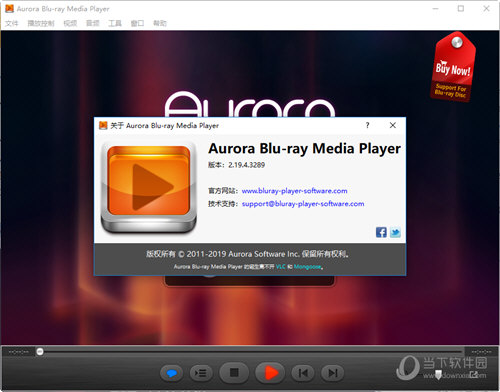Image resolution: width=500 pixels, height=392 pixels.
Task: Click the question mark help button in dialog
Action: tap(367, 125)
